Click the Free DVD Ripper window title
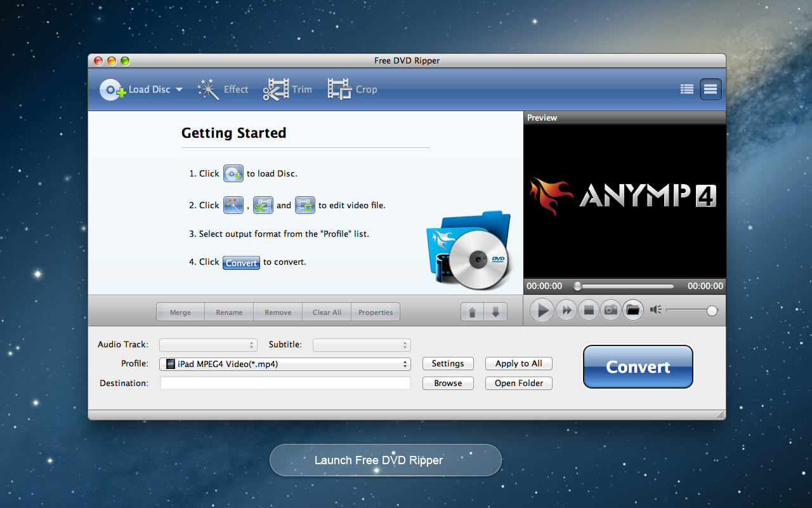This screenshot has height=508, width=812. (x=407, y=60)
